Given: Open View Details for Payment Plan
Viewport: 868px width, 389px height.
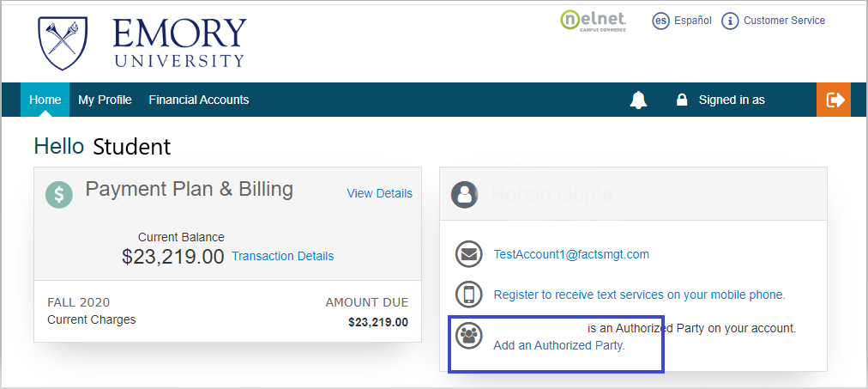Looking at the screenshot, I should [379, 193].
